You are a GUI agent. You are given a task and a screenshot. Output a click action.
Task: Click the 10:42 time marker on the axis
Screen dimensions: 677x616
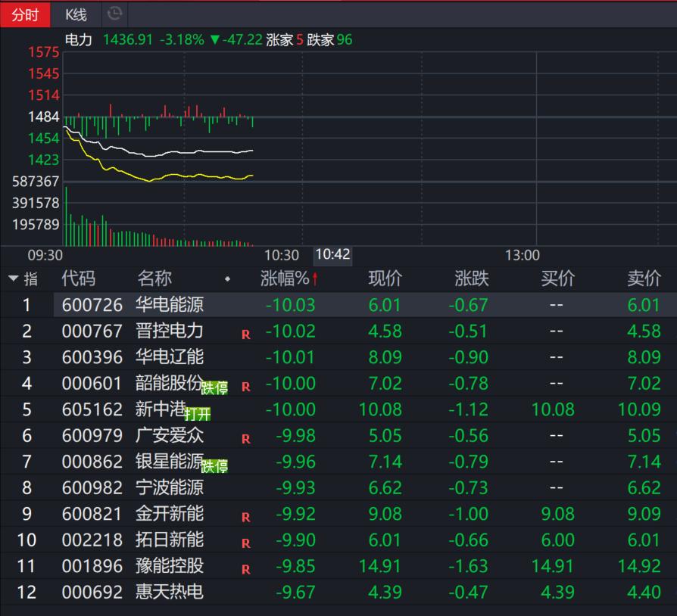[x=332, y=256]
